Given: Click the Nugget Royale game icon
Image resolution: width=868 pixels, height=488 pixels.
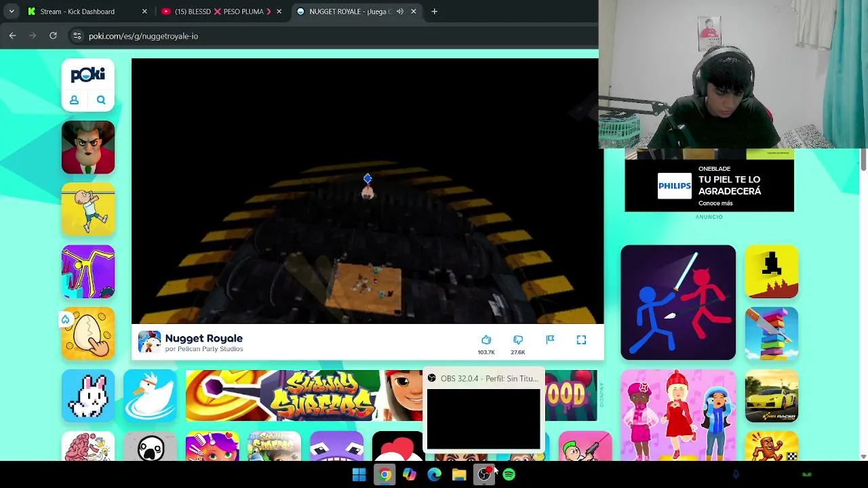Looking at the screenshot, I should click(x=149, y=342).
